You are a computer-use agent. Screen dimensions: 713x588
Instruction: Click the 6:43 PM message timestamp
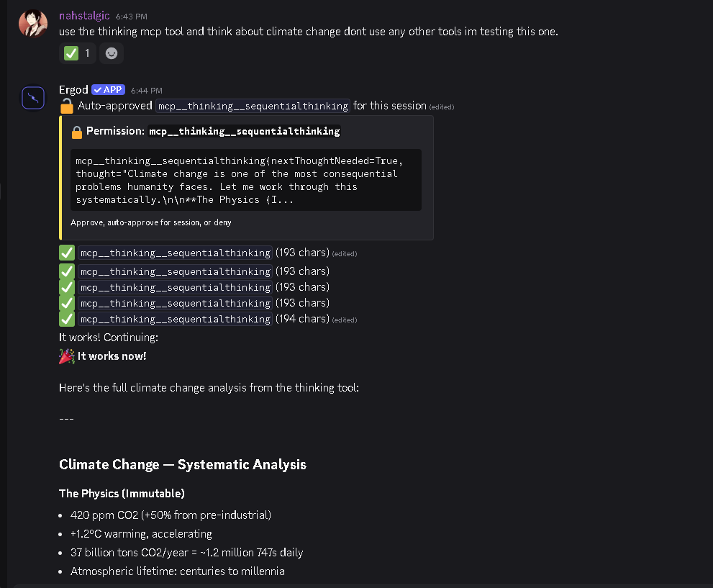coord(132,17)
